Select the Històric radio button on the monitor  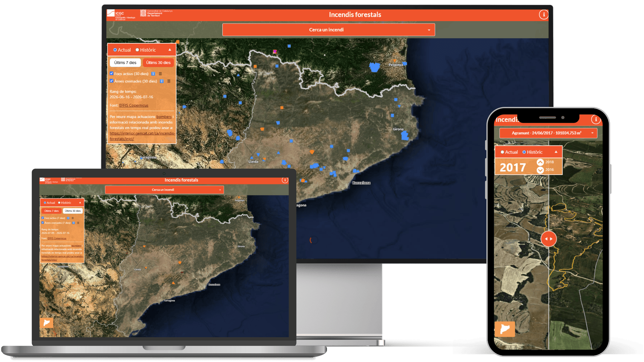pos(137,50)
